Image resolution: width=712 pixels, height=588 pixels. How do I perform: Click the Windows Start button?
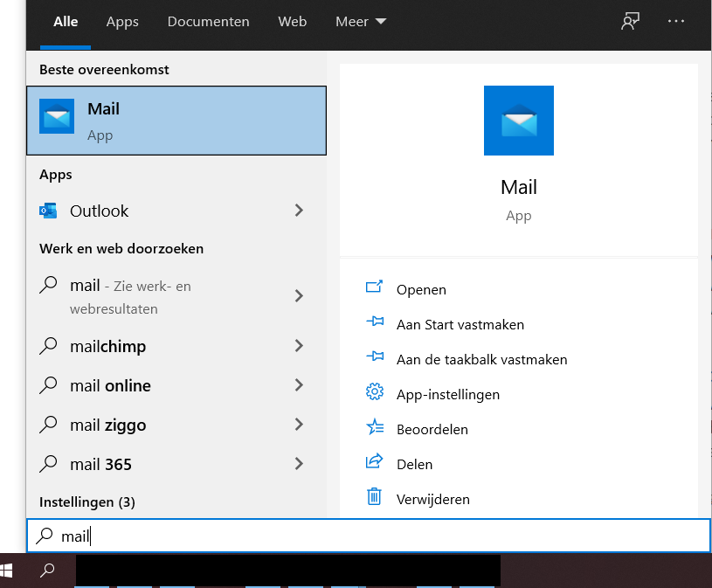9,571
